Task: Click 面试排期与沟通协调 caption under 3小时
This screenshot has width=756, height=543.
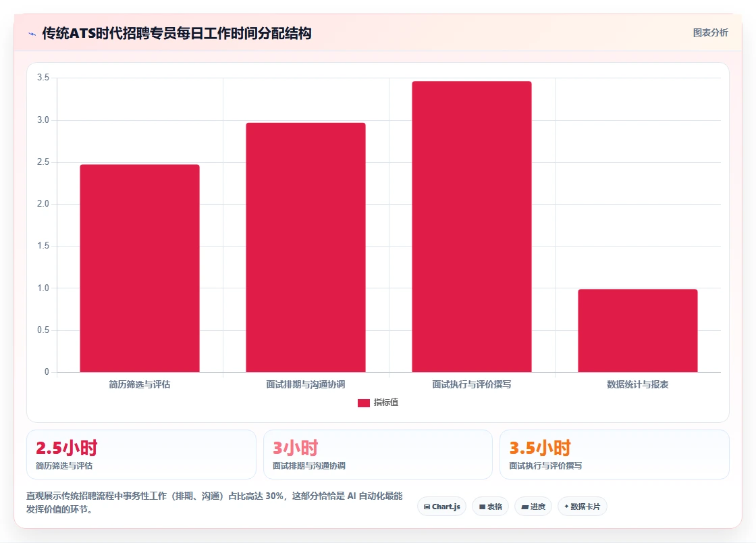Action: coord(309,466)
